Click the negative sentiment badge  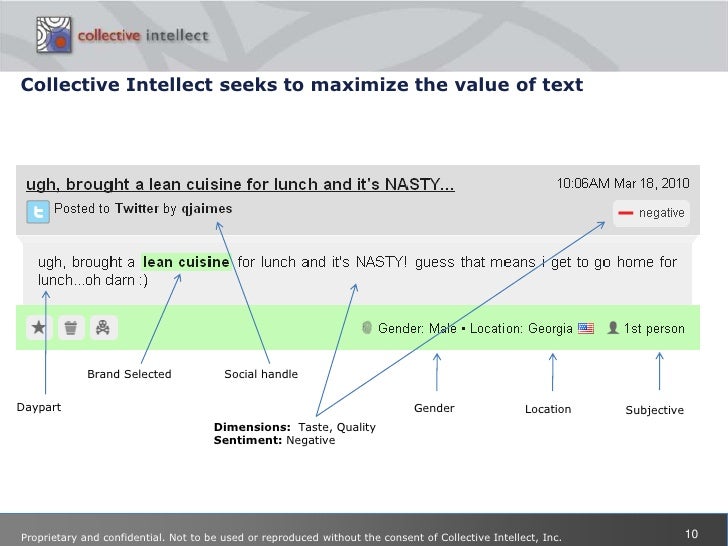coord(651,213)
